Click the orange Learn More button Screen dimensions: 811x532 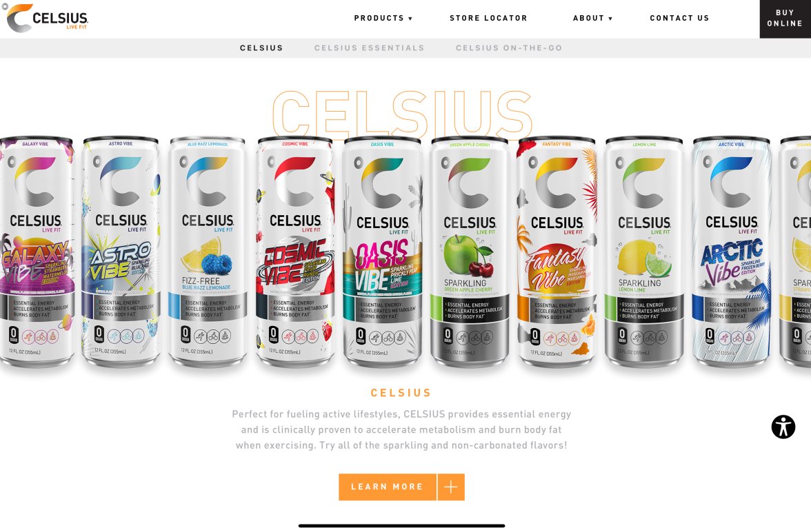coord(388,487)
